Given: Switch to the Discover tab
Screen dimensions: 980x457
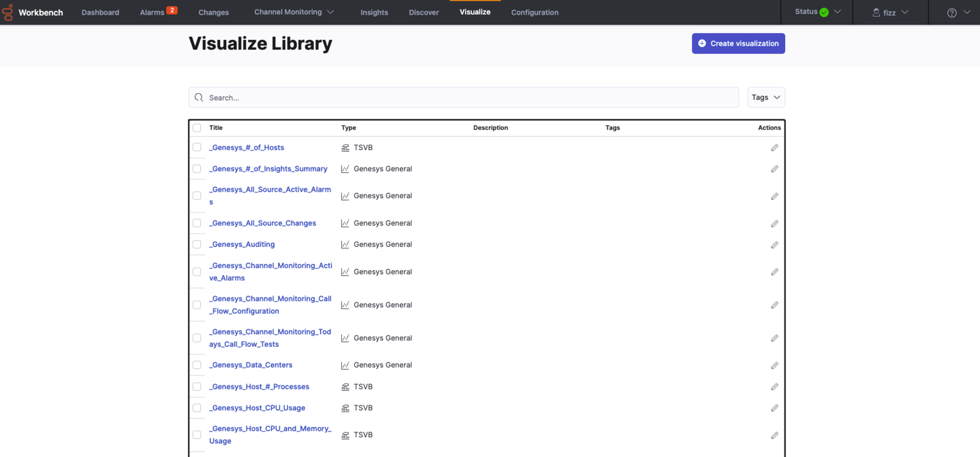Looking at the screenshot, I should [x=424, y=12].
